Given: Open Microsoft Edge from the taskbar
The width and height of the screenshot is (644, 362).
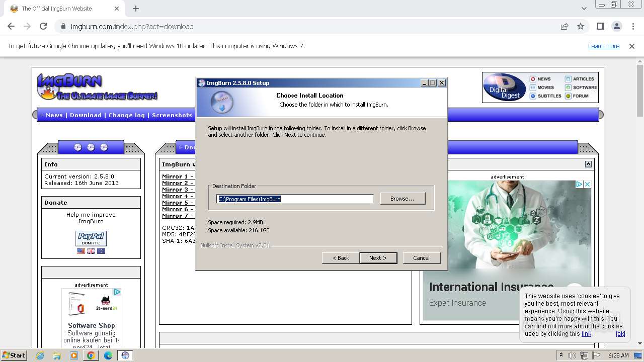Looking at the screenshot, I should (108, 355).
